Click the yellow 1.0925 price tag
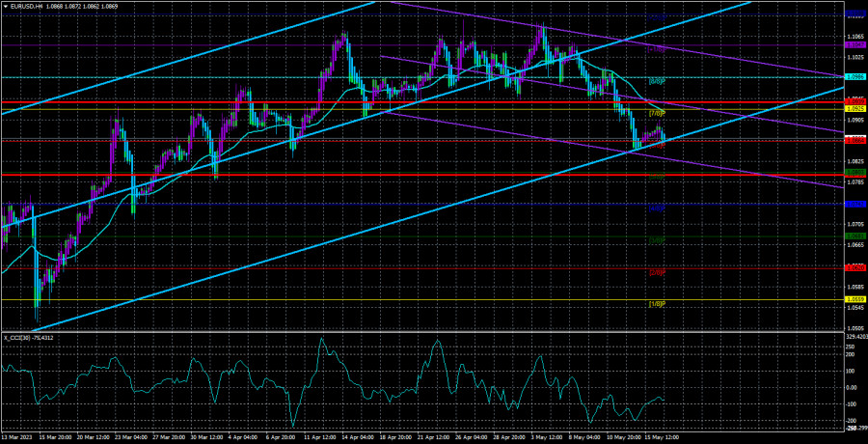The image size is (868, 444). (x=854, y=108)
